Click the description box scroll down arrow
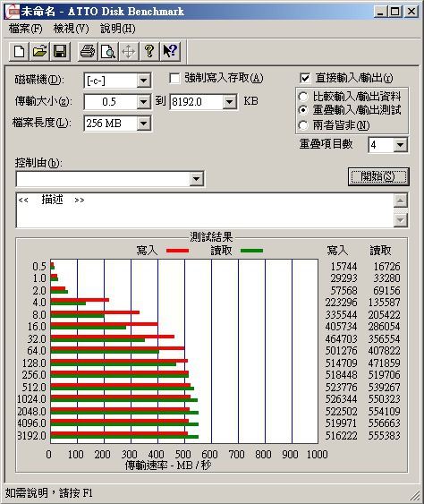 pyautogui.click(x=401, y=220)
